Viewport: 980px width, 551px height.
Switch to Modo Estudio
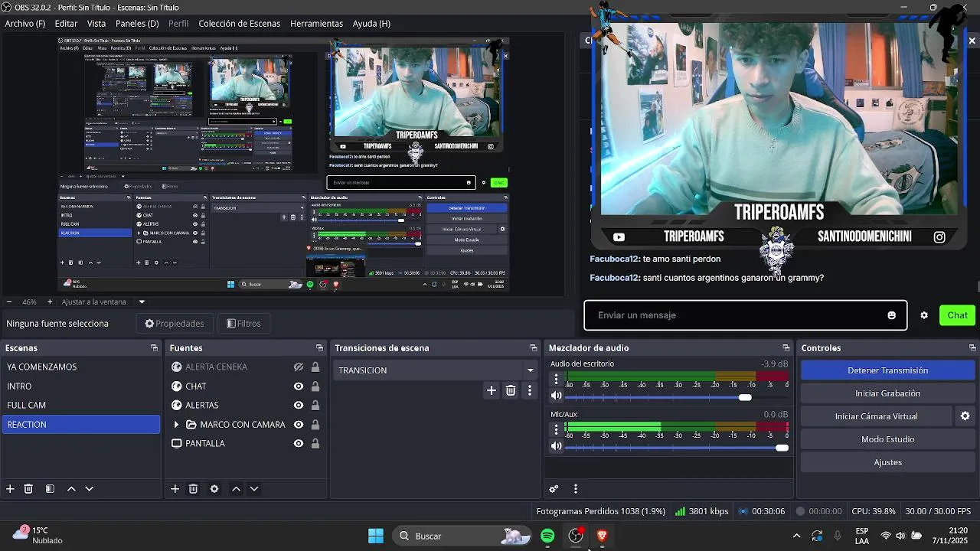(x=887, y=439)
